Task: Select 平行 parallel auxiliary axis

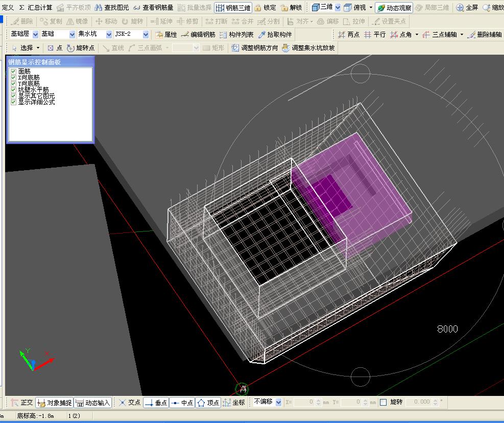Action: point(375,34)
